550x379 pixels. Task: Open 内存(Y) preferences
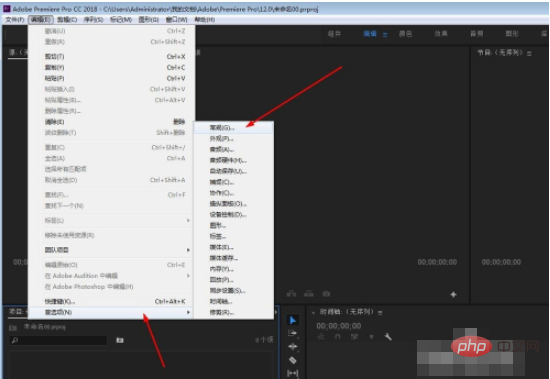(x=234, y=269)
